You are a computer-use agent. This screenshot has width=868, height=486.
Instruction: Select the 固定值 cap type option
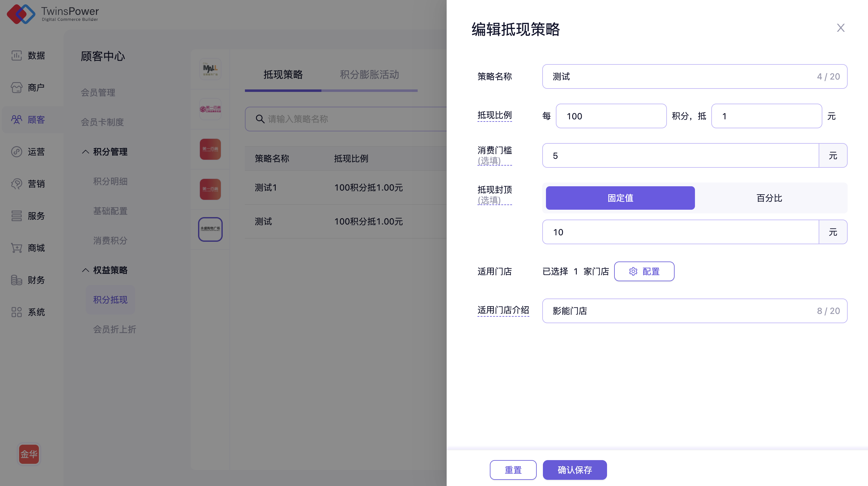[620, 198]
